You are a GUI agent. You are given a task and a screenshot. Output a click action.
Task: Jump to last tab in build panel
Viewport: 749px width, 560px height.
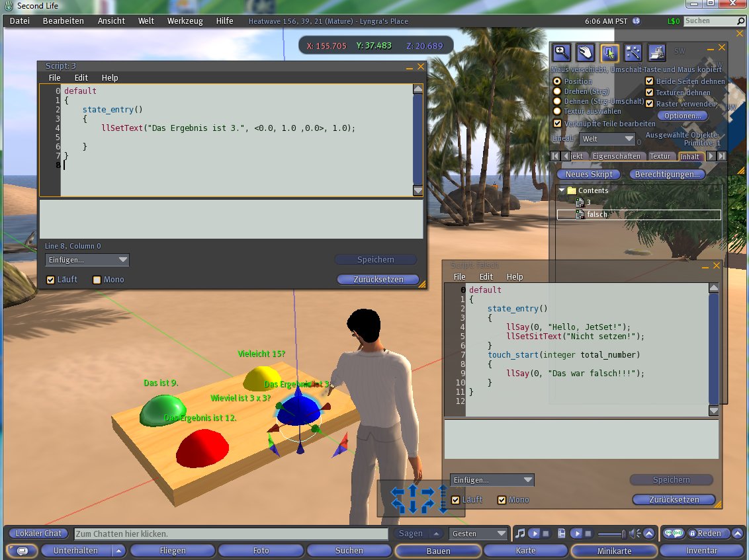722,156
